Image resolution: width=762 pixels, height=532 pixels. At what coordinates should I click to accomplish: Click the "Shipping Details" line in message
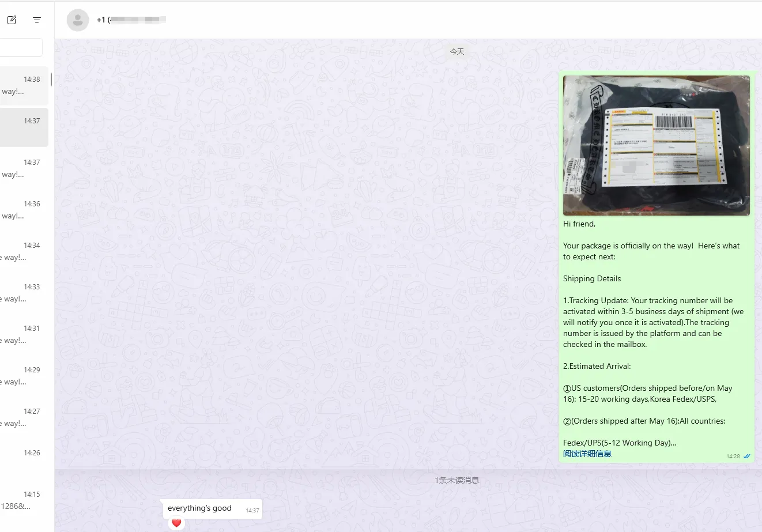(592, 278)
